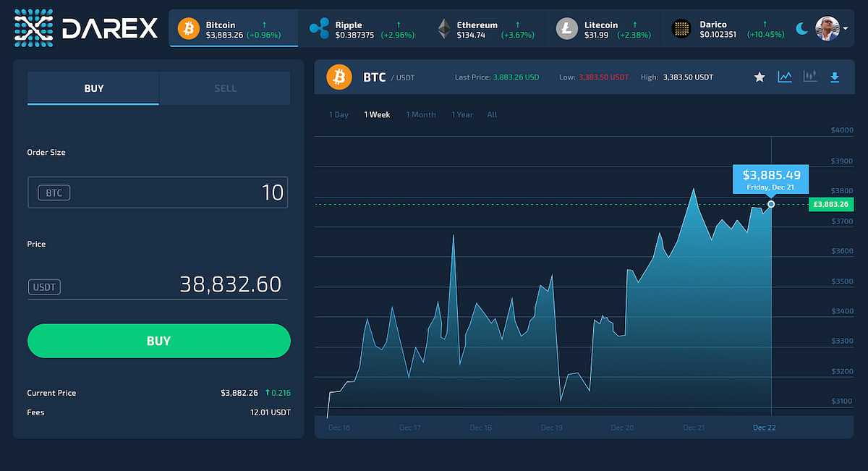Click the Low 3,383.50 USDT value
868x471 pixels.
[x=605, y=77]
